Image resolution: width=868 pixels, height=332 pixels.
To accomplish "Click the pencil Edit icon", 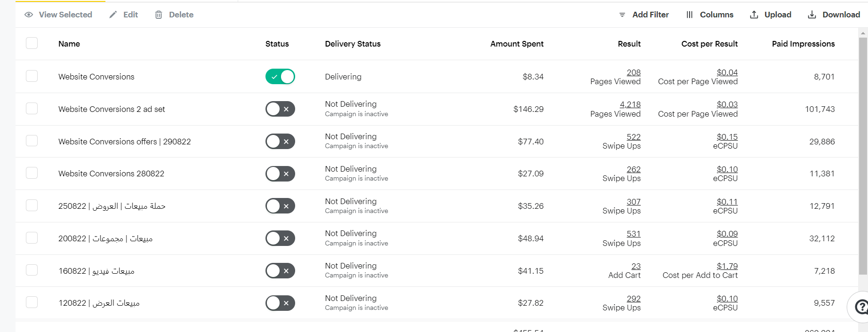I will (113, 15).
